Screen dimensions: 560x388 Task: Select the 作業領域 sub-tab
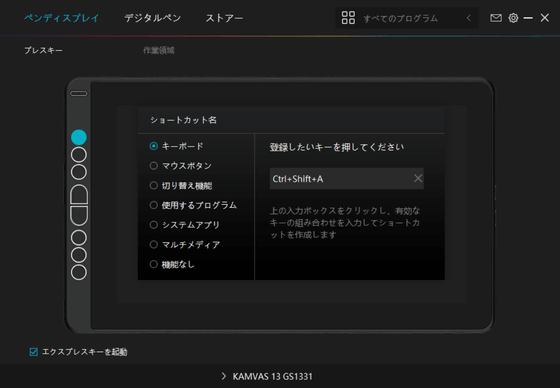click(159, 50)
